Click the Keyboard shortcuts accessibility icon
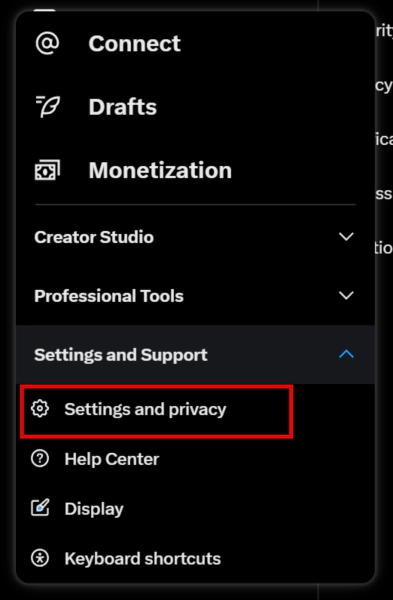 tap(40, 558)
